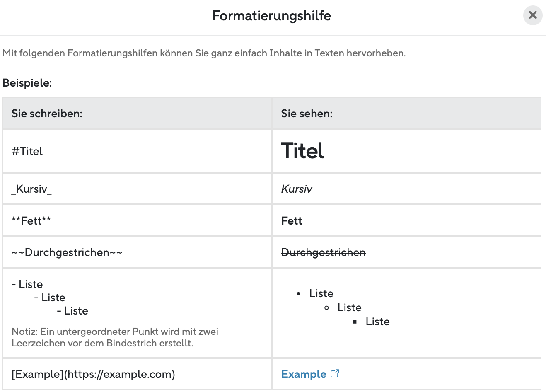Click the second-level indented '- Liste' line
This screenshot has height=392, width=546.
coord(50,298)
